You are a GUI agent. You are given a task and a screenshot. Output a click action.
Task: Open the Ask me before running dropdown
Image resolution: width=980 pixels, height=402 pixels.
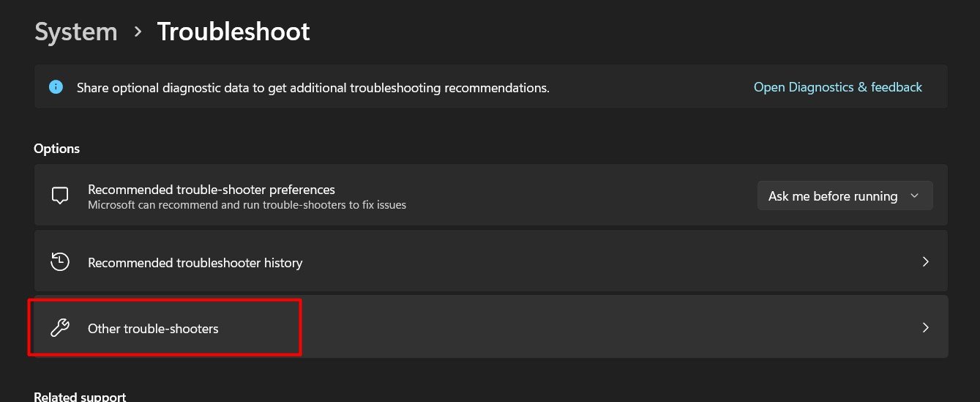845,196
